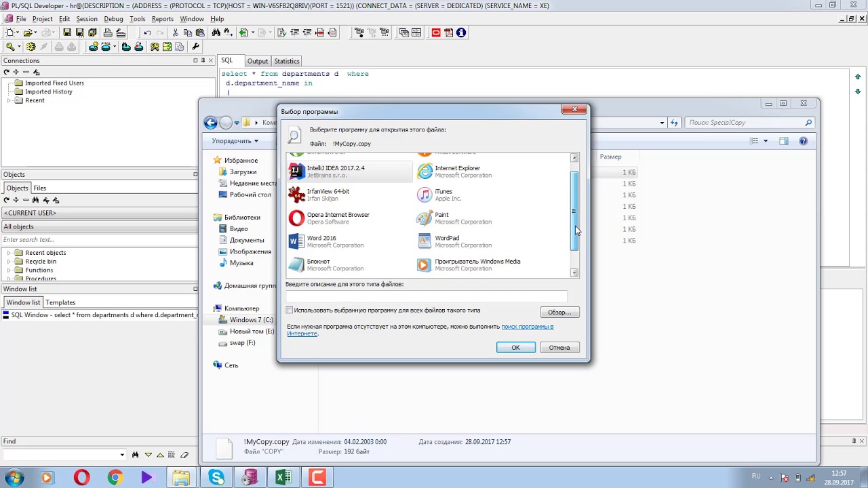Click the 'Enter search text...' field
The image size is (868, 488).
click(100, 240)
